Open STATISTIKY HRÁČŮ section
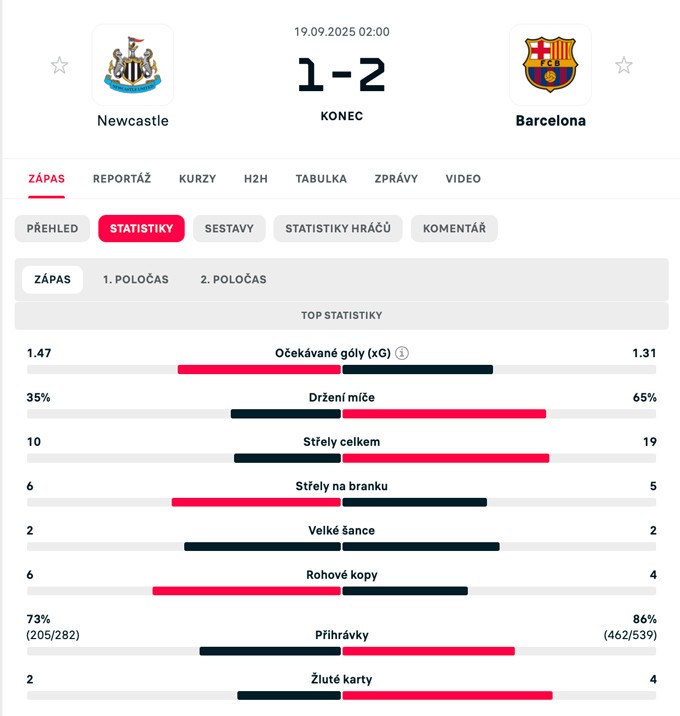 pos(338,228)
